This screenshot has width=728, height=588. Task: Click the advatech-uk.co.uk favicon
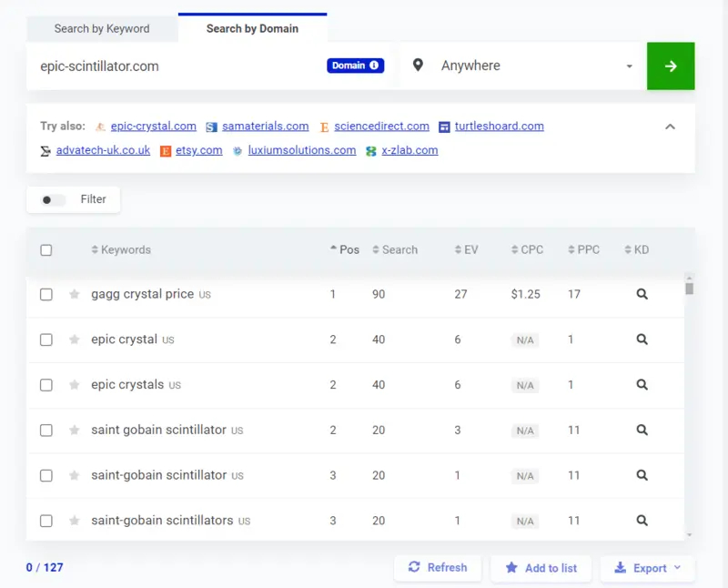pos(45,151)
